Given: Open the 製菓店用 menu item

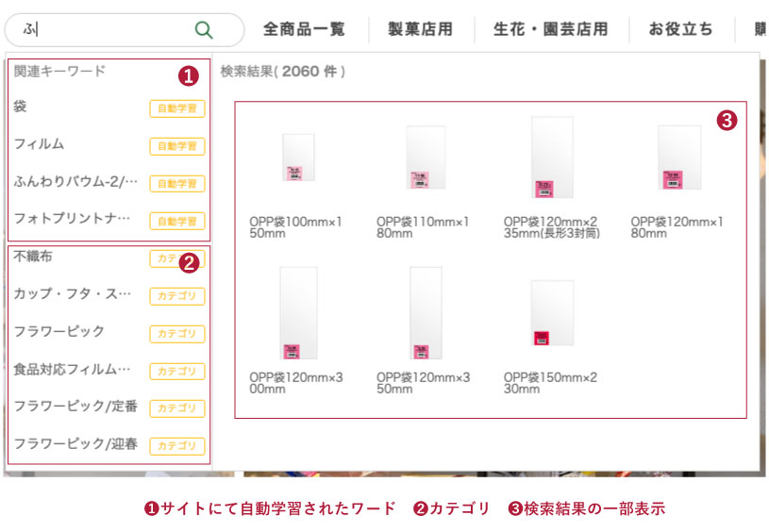Looking at the screenshot, I should [x=420, y=29].
